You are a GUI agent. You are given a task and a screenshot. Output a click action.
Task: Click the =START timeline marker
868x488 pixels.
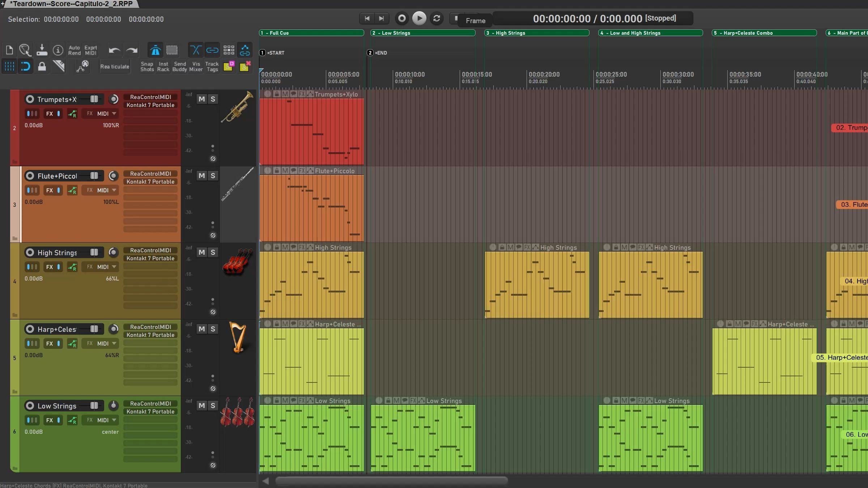pos(272,53)
